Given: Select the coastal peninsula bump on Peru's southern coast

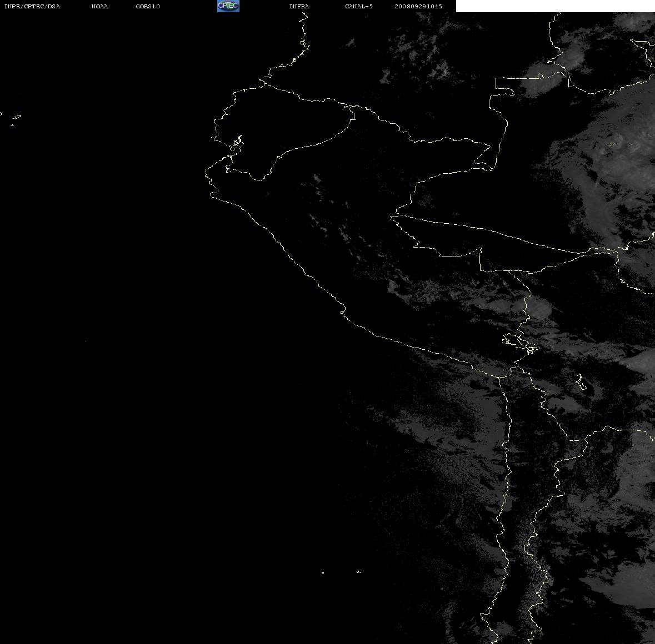Looking at the screenshot, I should [343, 312].
